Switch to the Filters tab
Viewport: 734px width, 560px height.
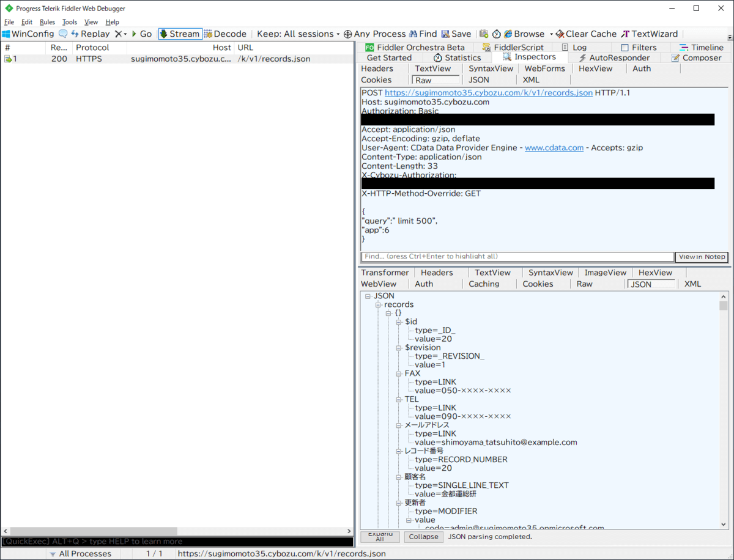point(639,47)
